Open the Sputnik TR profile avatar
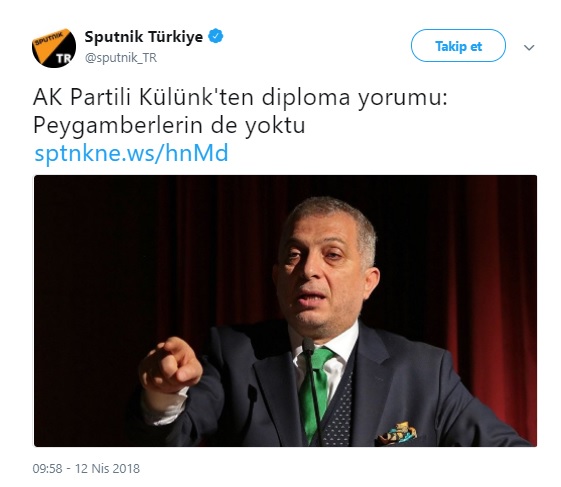Image resolution: width=561 pixels, height=487 pixels. (54, 48)
